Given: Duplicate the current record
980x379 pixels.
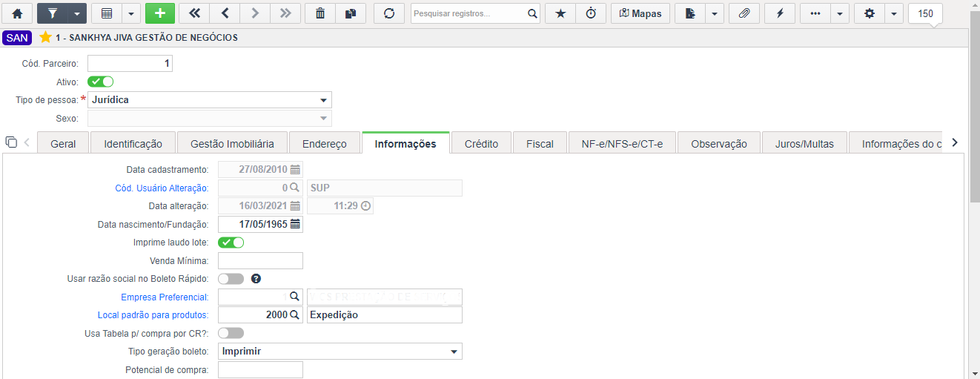Looking at the screenshot, I should click(x=351, y=13).
